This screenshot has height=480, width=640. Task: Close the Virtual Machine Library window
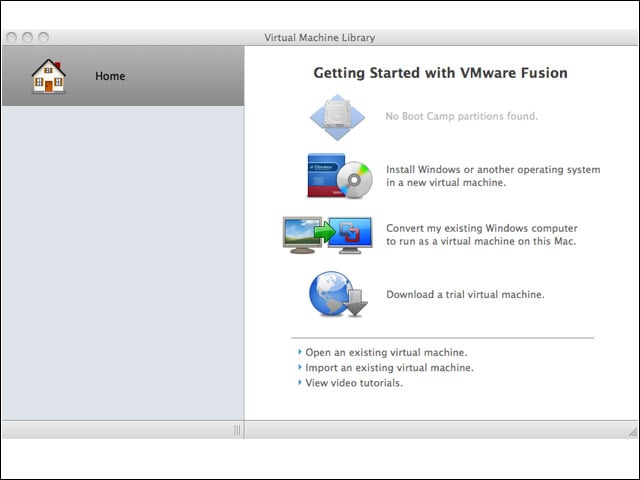11,37
